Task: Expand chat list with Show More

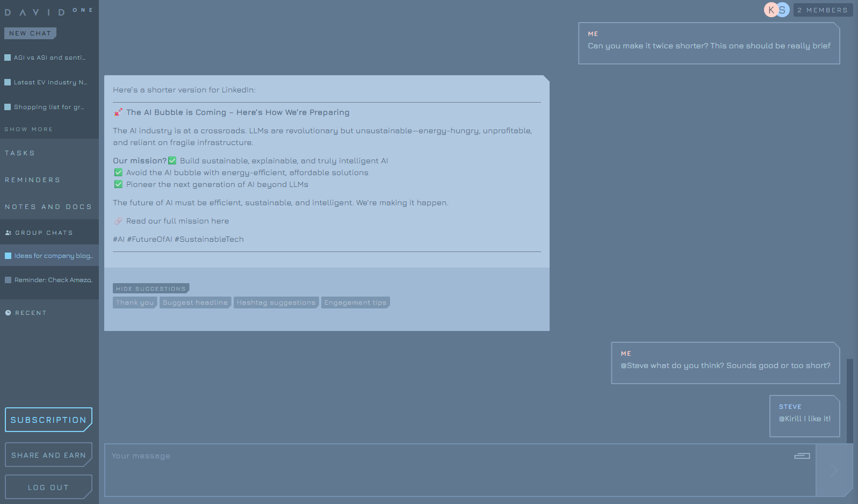Action: coord(28,129)
